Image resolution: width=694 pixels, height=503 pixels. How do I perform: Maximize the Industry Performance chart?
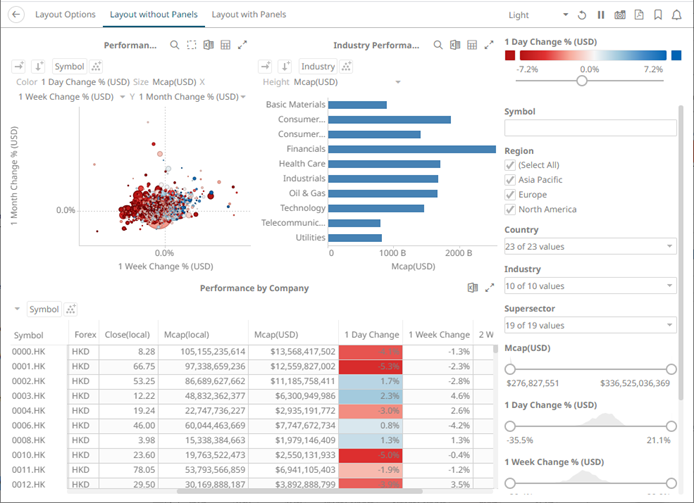point(488,46)
